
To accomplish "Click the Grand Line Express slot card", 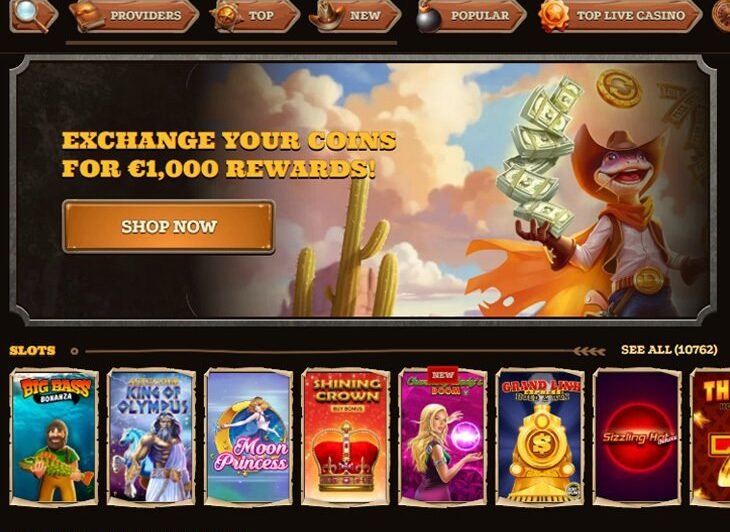I will (540, 437).
